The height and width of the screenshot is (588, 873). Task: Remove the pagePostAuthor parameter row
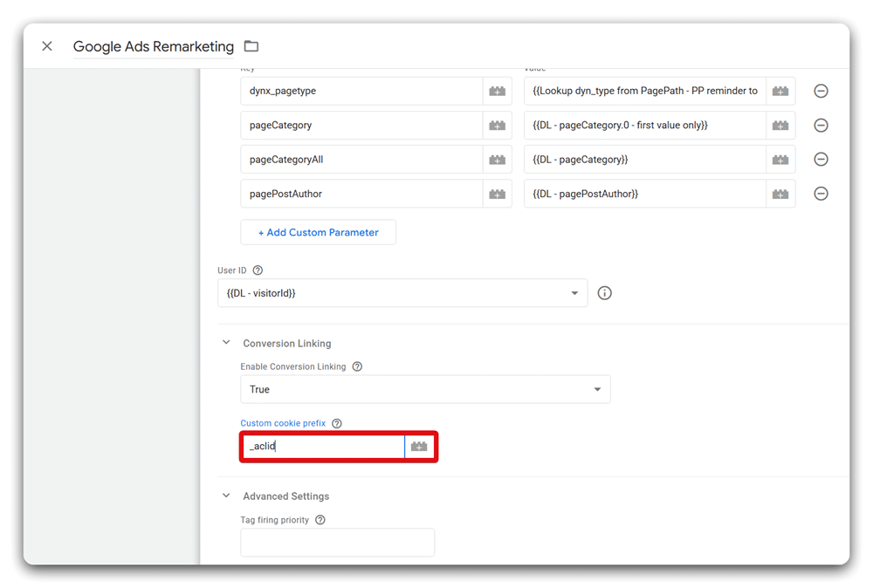pyautogui.click(x=821, y=193)
